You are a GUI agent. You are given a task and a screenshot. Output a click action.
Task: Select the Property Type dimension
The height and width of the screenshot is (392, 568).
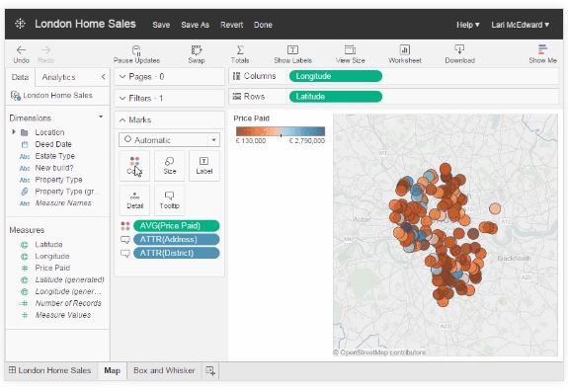[x=58, y=180]
